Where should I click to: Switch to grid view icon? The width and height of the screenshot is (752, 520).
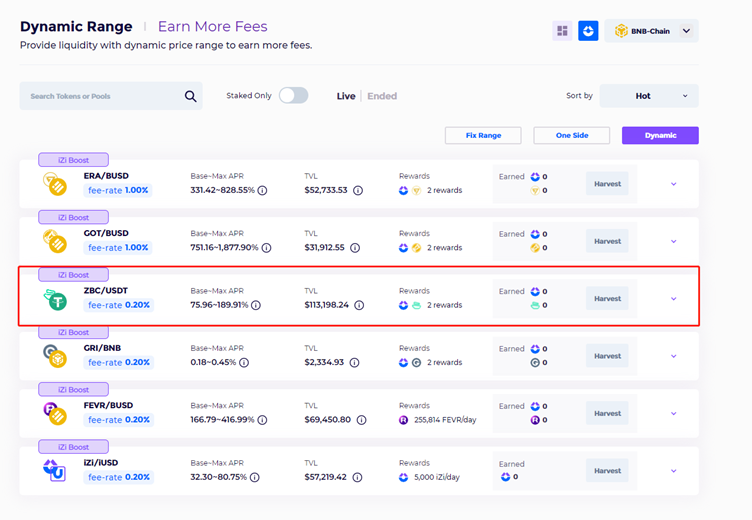[562, 31]
